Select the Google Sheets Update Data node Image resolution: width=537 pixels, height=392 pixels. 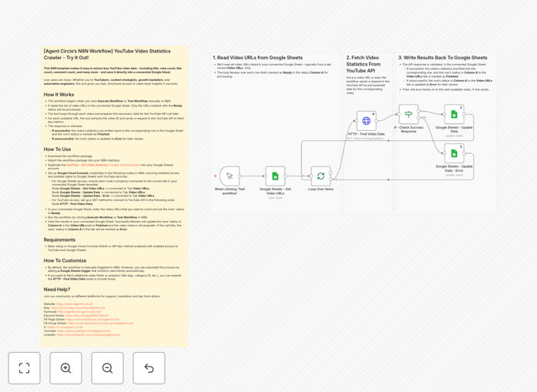pyautogui.click(x=454, y=114)
